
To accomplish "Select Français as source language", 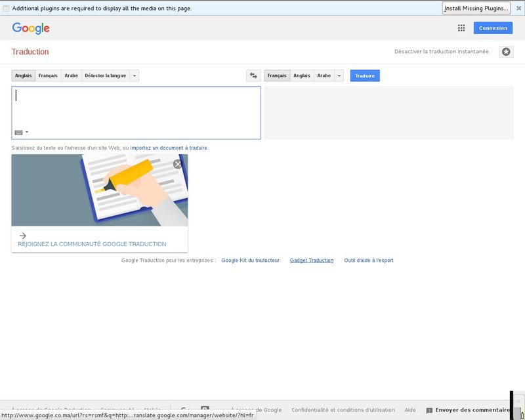I will tap(48, 75).
